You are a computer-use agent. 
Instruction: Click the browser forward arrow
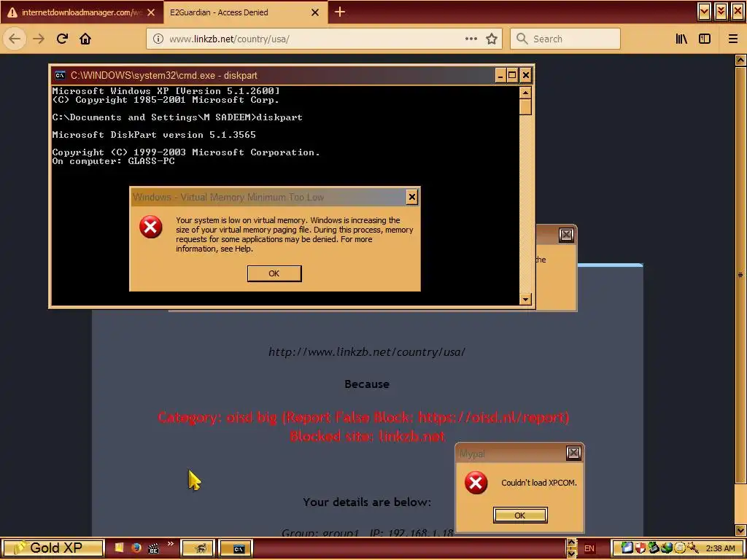39,39
